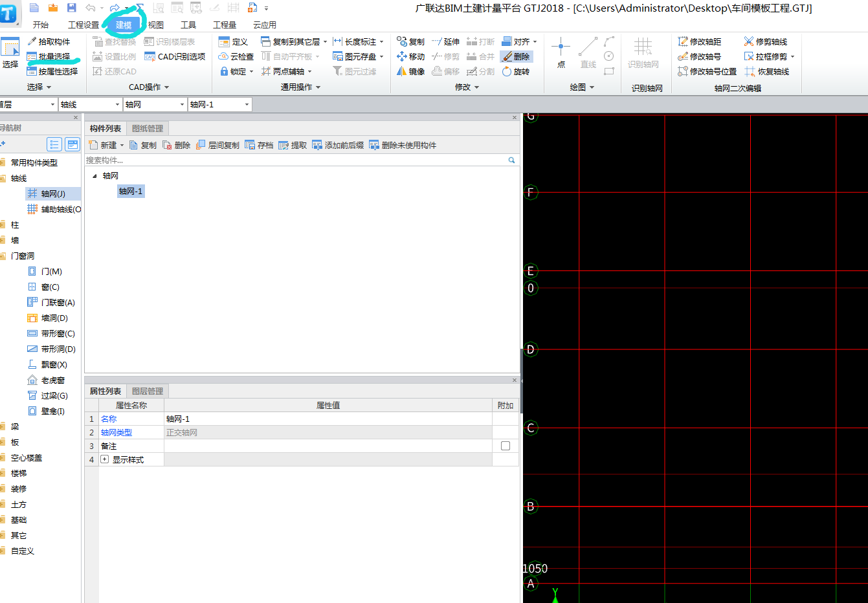The image size is (868, 603).
Task: Select the 镜像 mirror tool
Action: click(411, 71)
